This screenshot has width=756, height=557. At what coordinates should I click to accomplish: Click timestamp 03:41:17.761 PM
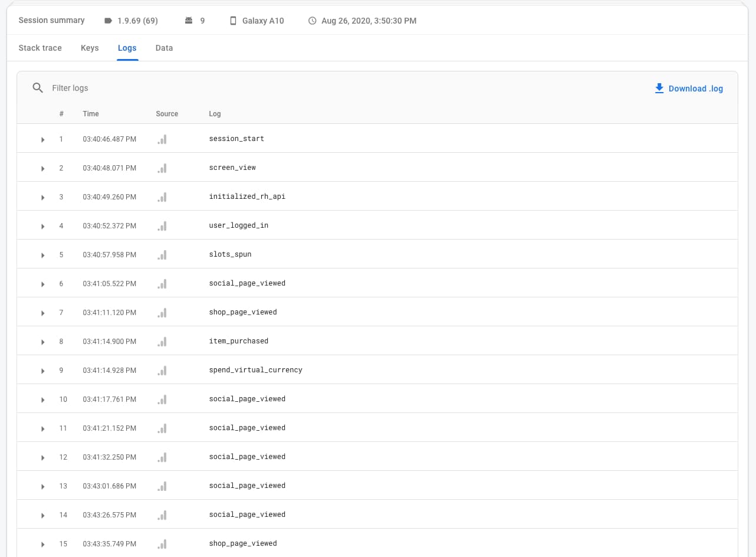click(x=110, y=399)
